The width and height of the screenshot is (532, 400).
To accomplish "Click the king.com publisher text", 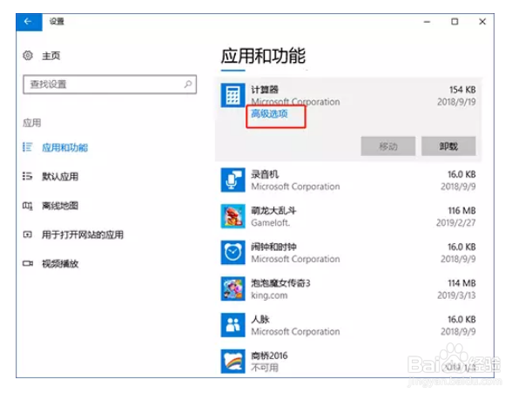I will point(269,295).
